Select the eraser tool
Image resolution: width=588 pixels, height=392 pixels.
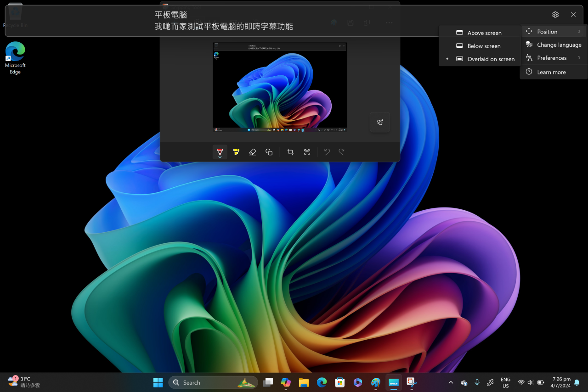click(x=252, y=151)
